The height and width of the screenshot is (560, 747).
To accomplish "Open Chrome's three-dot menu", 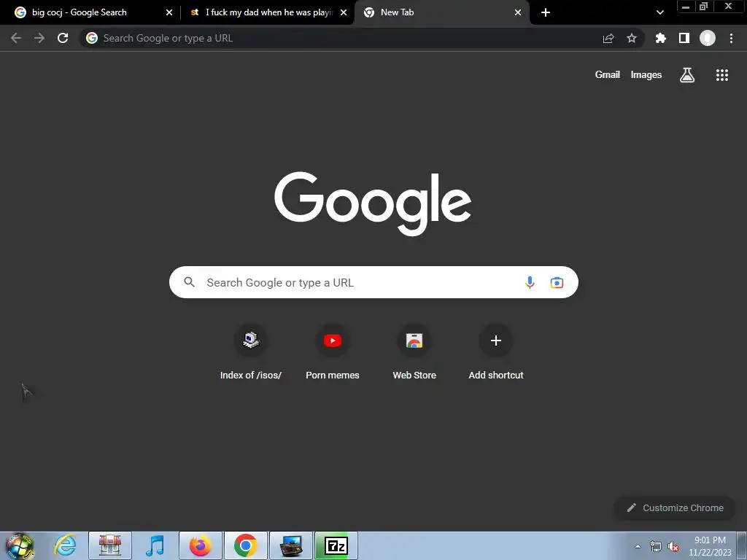I will tap(731, 38).
